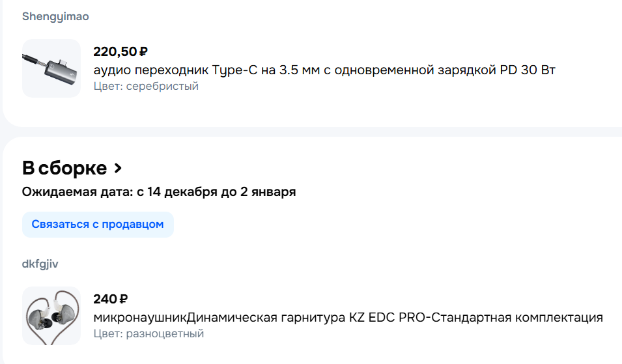Click the 220,50 price of the adapter
622x364 pixels.
(x=115, y=52)
